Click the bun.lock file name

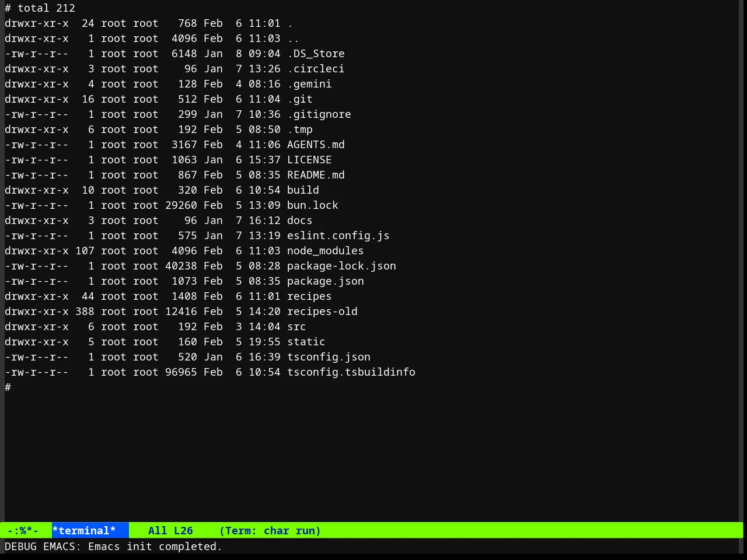point(313,205)
